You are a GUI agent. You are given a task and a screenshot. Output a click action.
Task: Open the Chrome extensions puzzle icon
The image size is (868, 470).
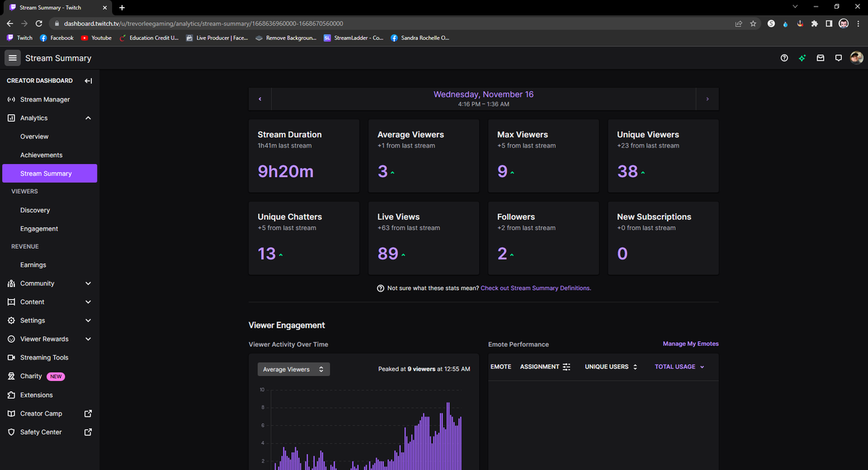tap(815, 23)
